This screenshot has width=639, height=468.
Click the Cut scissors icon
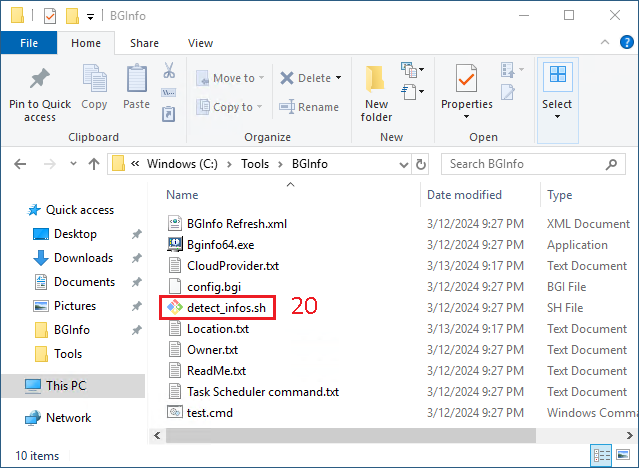pyautogui.click(x=169, y=70)
